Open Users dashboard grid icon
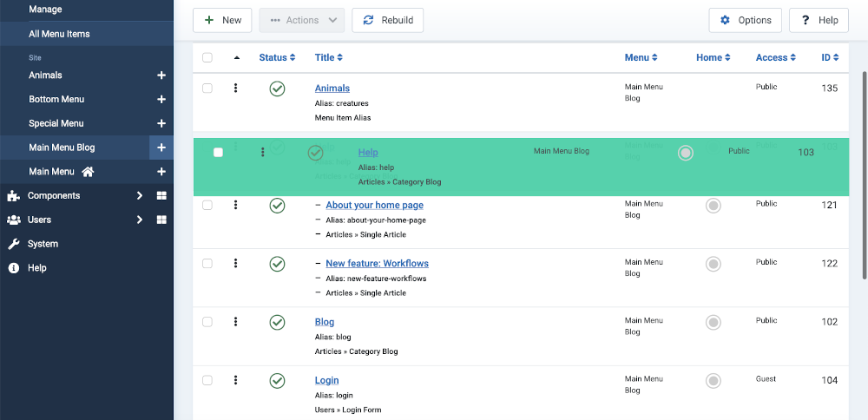 tap(161, 220)
